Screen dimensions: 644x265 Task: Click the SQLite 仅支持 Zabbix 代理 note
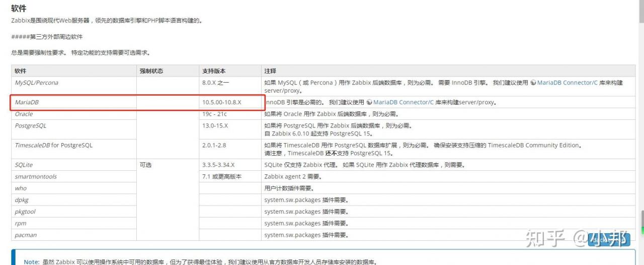coord(365,165)
